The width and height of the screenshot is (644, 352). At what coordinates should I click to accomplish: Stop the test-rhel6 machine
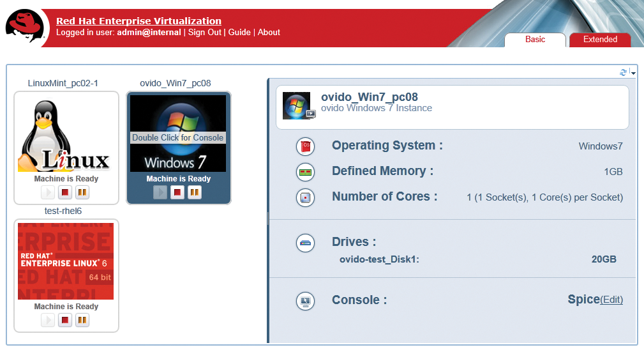coord(65,320)
